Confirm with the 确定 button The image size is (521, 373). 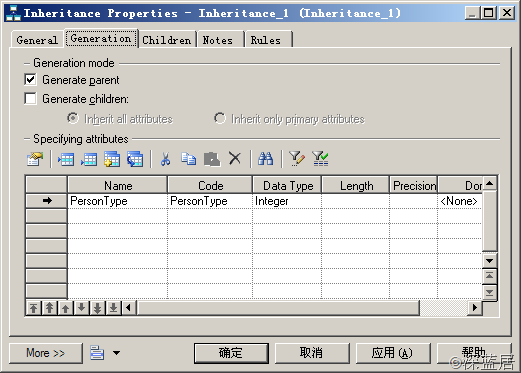pyautogui.click(x=231, y=353)
